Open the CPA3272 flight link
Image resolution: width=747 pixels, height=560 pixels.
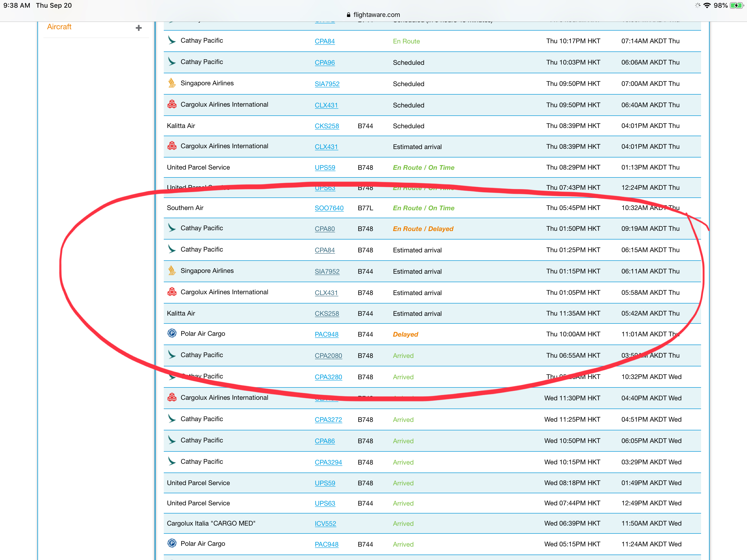click(328, 419)
